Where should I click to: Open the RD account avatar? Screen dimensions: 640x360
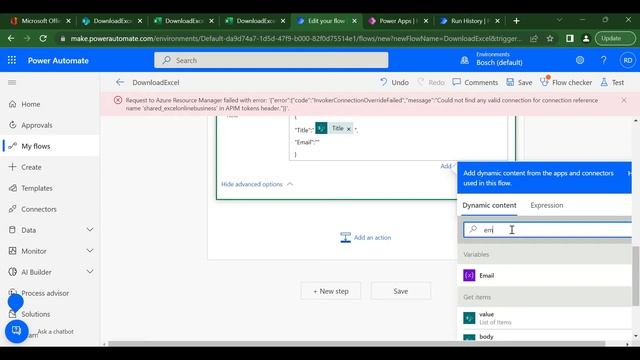point(627,60)
